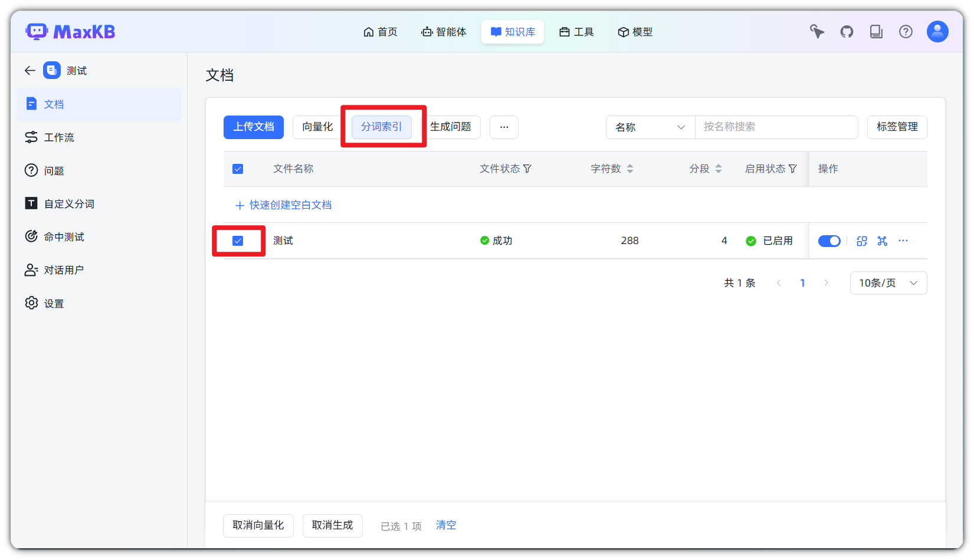Click the generate-question icon in 测试 row

(883, 241)
